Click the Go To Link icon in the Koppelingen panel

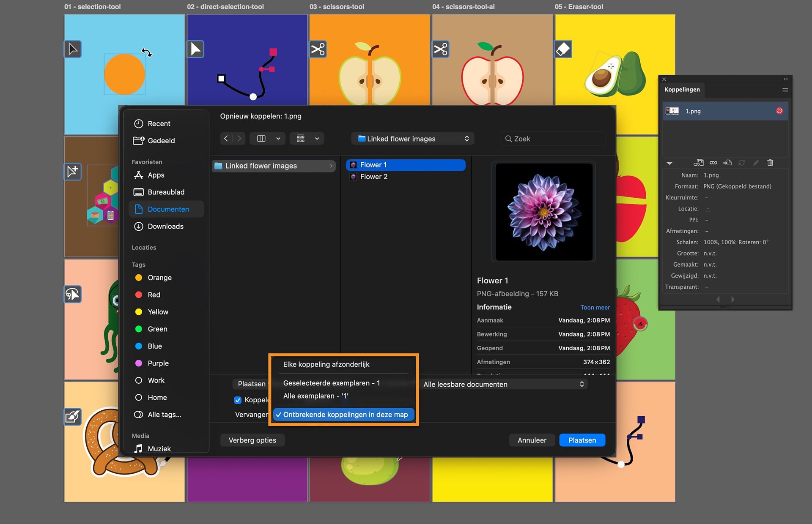point(727,163)
